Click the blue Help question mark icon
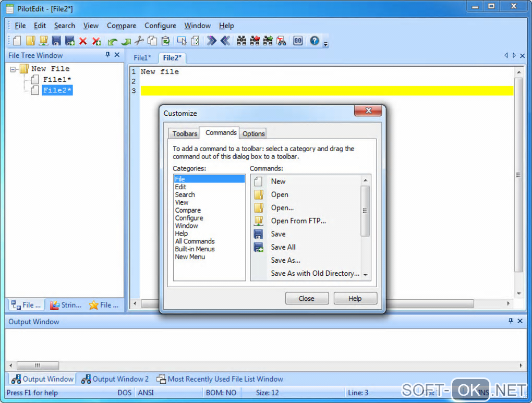Viewport: 532px width, 403px height. click(315, 41)
